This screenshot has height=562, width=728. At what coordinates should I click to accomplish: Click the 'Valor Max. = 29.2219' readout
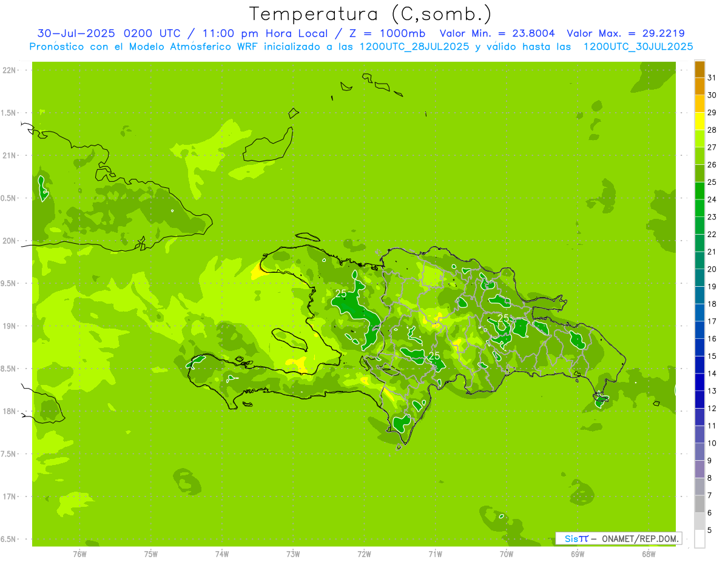click(625, 33)
